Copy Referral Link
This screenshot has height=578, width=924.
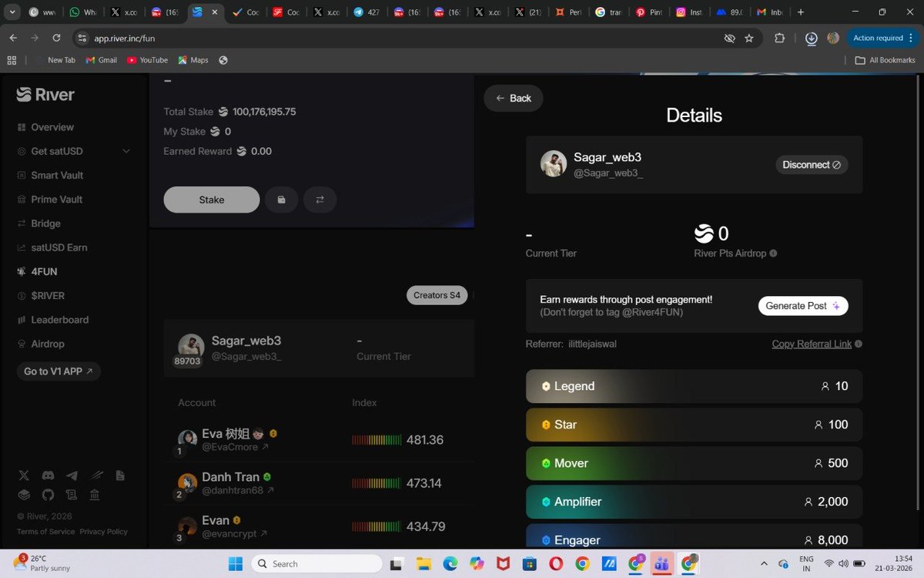point(812,344)
